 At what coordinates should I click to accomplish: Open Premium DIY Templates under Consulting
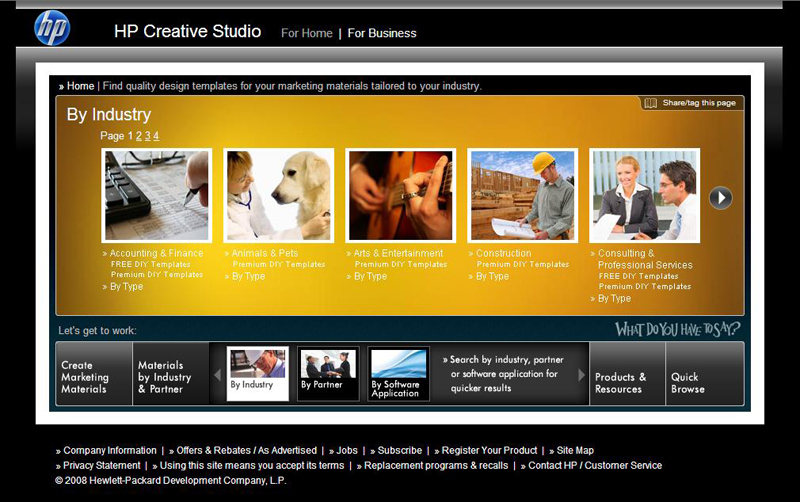pyautogui.click(x=645, y=286)
